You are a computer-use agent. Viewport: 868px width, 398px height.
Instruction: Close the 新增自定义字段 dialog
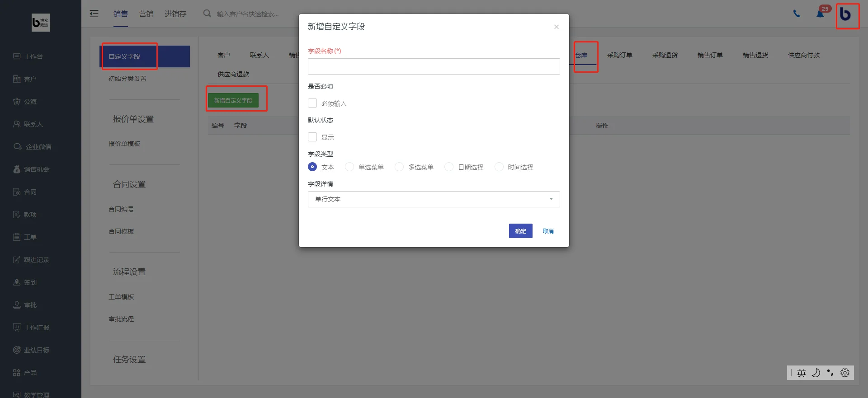(x=557, y=27)
